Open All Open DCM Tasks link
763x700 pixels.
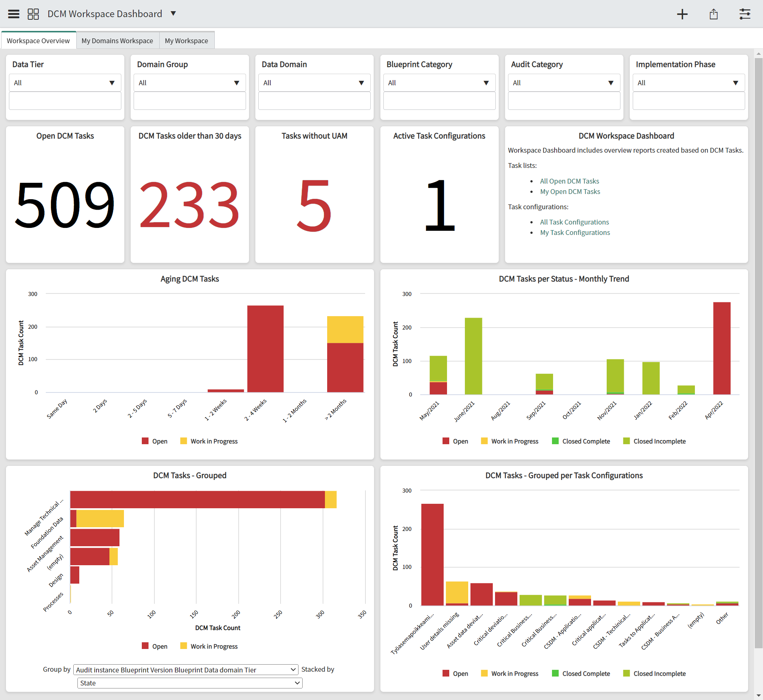pyautogui.click(x=569, y=181)
